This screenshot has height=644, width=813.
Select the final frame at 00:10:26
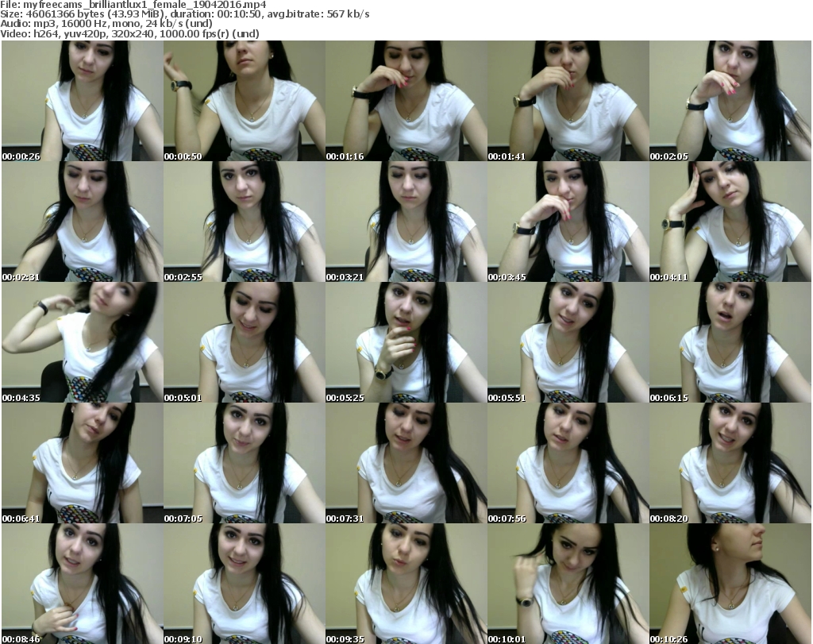(x=730, y=584)
